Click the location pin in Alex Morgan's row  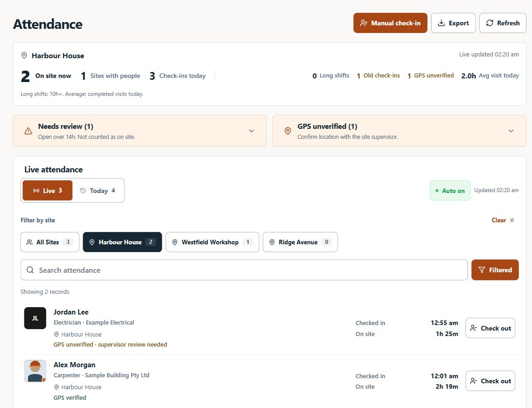click(57, 387)
